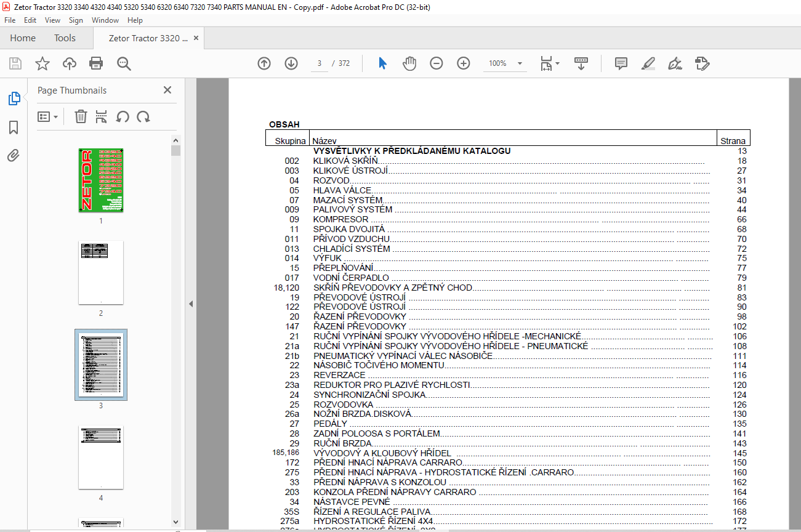This screenshot has height=532, width=801.
Task: Click the KOMPRESOR row text
Action: click(340, 219)
